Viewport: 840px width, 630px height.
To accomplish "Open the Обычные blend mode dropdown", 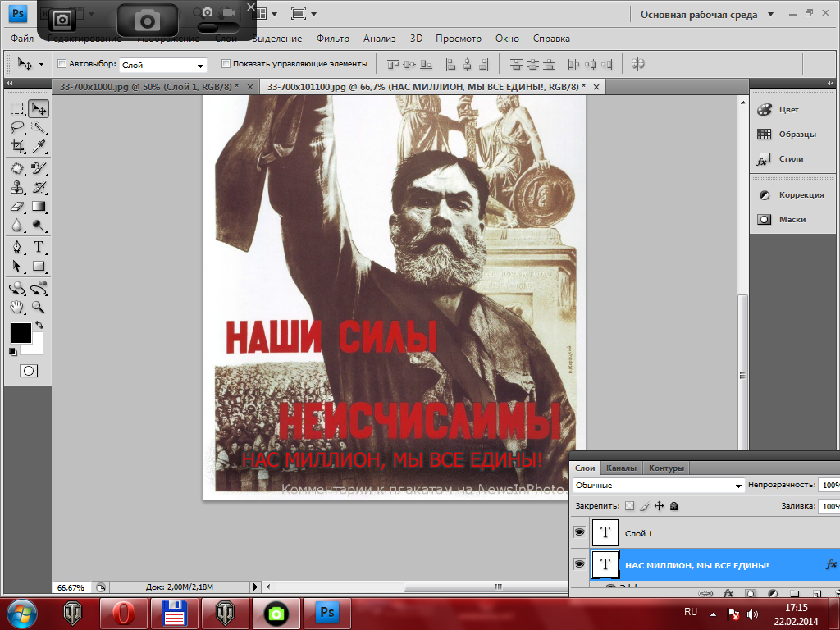I will pyautogui.click(x=658, y=486).
